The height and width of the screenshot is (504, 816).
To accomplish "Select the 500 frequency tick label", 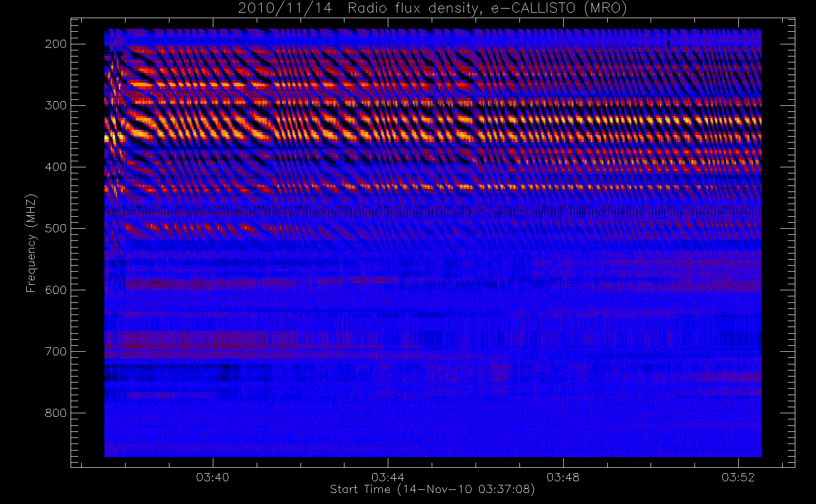I will (56, 228).
